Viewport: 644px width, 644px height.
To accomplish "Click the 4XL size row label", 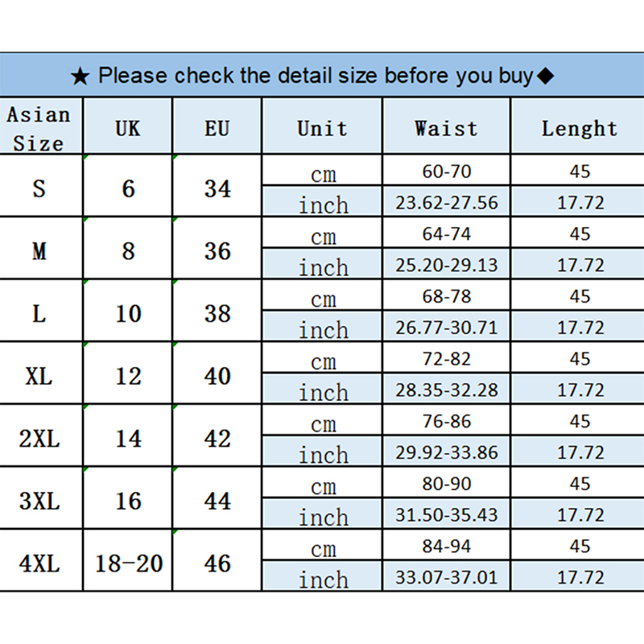I will (39, 563).
